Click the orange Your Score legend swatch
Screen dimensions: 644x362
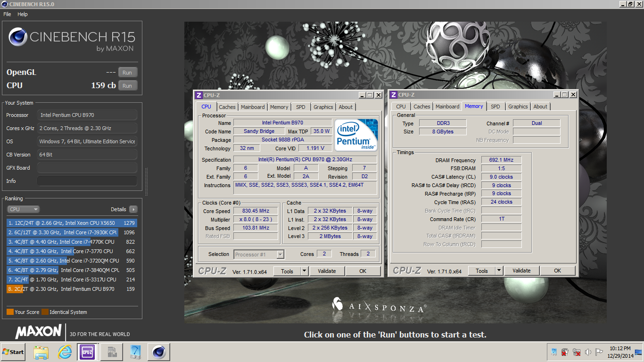(x=10, y=312)
